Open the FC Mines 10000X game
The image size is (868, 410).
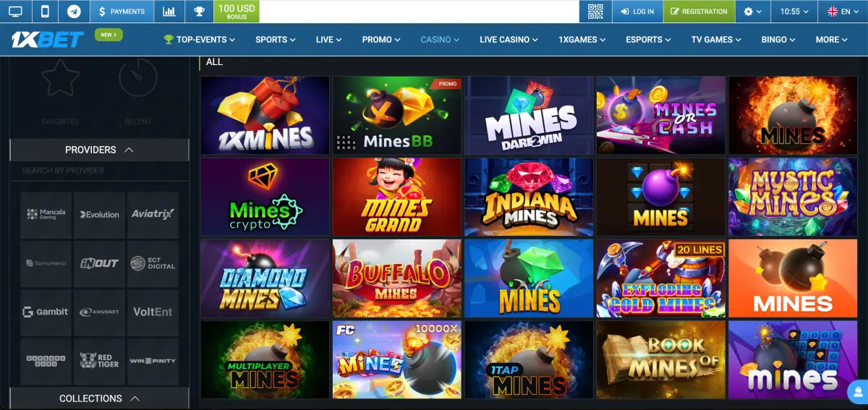pos(396,360)
